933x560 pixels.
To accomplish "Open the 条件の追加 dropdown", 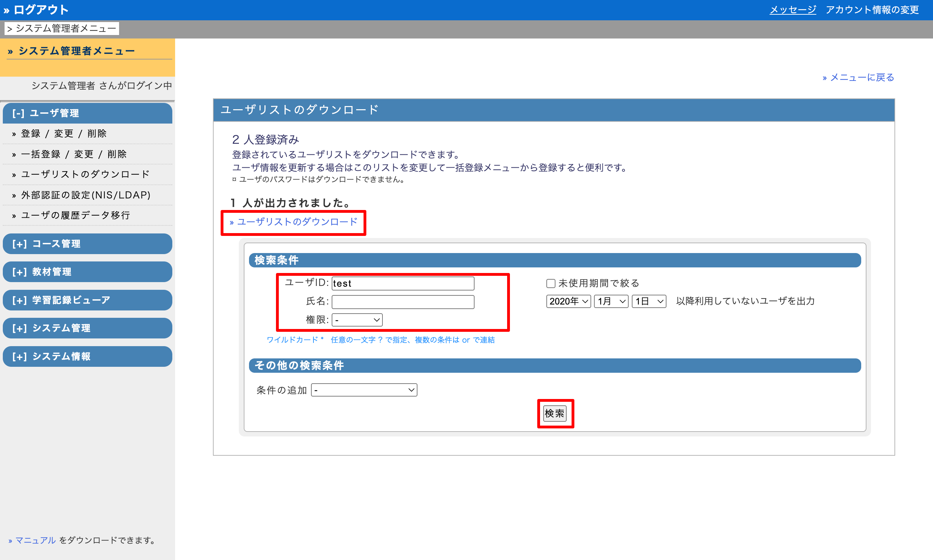I will coord(364,390).
